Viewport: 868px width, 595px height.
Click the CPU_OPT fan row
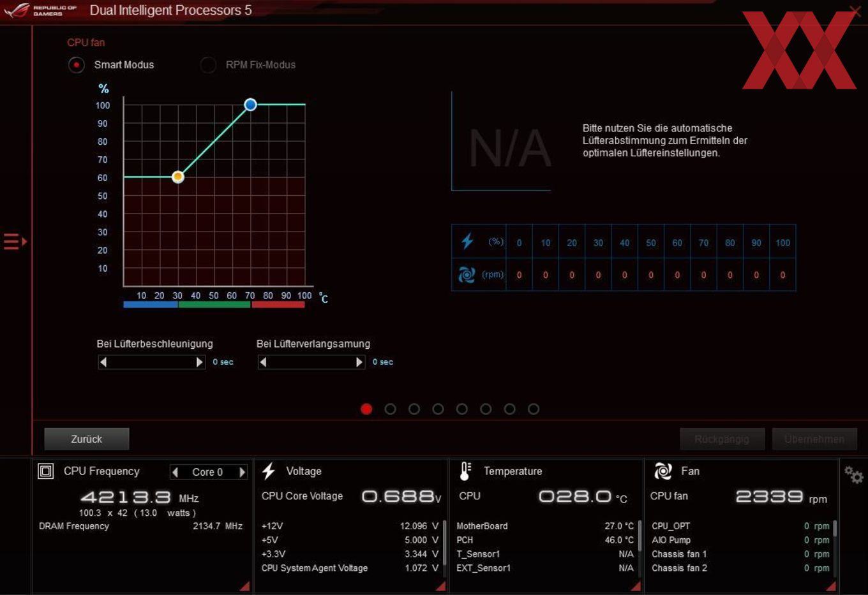(740, 526)
